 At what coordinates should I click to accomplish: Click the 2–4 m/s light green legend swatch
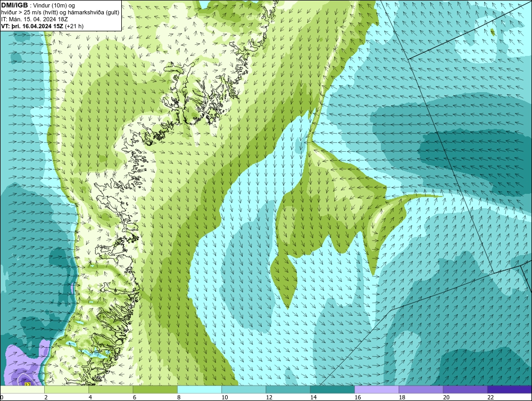point(66,389)
